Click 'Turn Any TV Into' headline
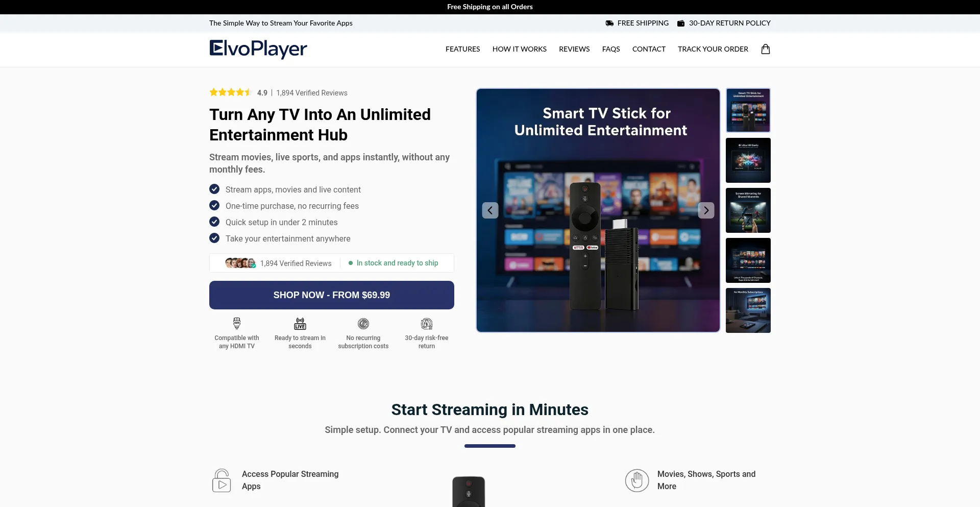Viewport: 980px width, 507px height. click(x=320, y=125)
